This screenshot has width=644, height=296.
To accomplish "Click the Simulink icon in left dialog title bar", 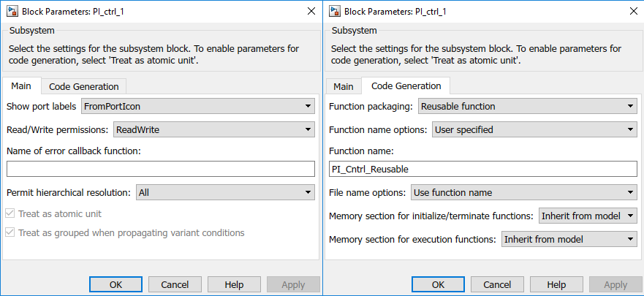I will coord(11,11).
